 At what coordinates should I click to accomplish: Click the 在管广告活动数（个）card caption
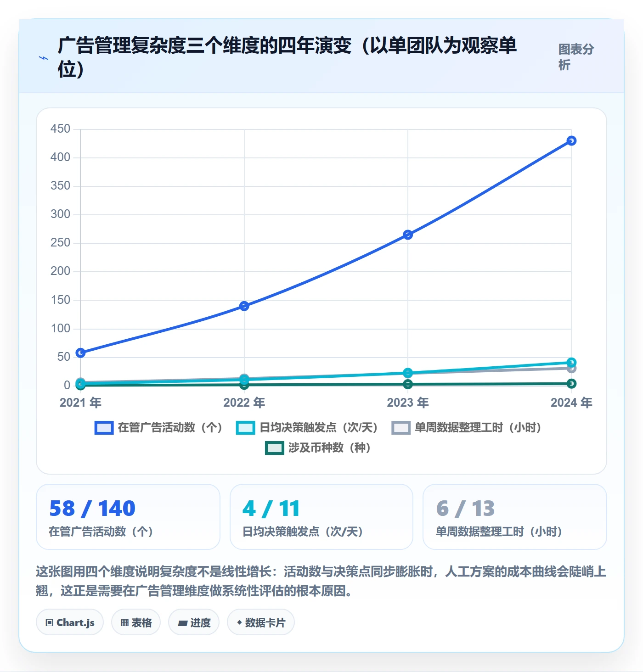101,532
